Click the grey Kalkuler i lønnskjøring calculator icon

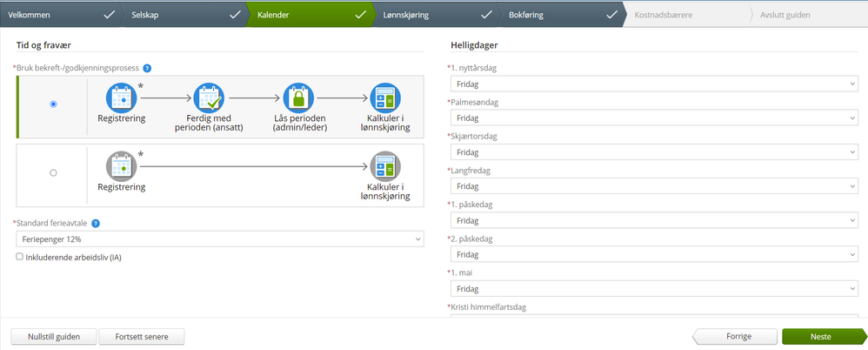(385, 166)
